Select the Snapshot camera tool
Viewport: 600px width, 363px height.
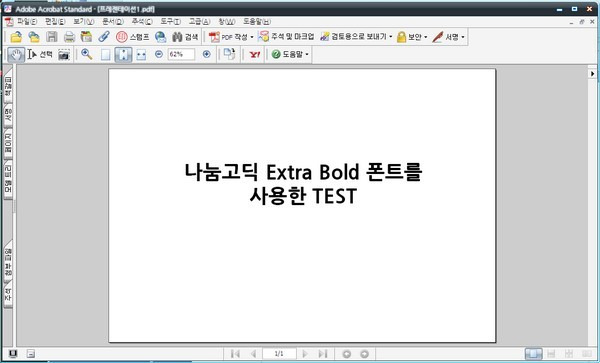click(x=64, y=55)
